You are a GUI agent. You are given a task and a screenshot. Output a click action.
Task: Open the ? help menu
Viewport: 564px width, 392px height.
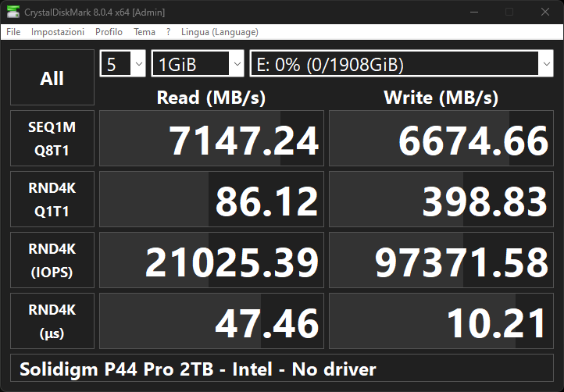(168, 32)
